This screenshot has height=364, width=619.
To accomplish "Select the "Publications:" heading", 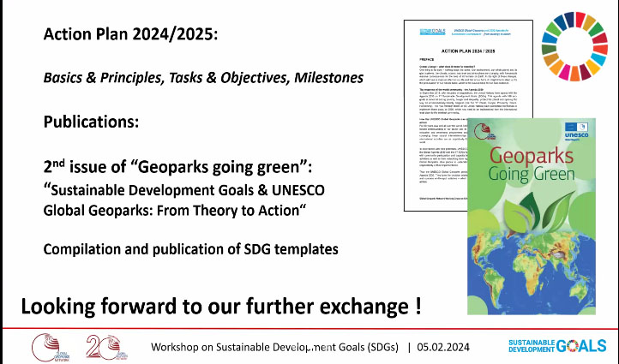I will pos(91,122).
